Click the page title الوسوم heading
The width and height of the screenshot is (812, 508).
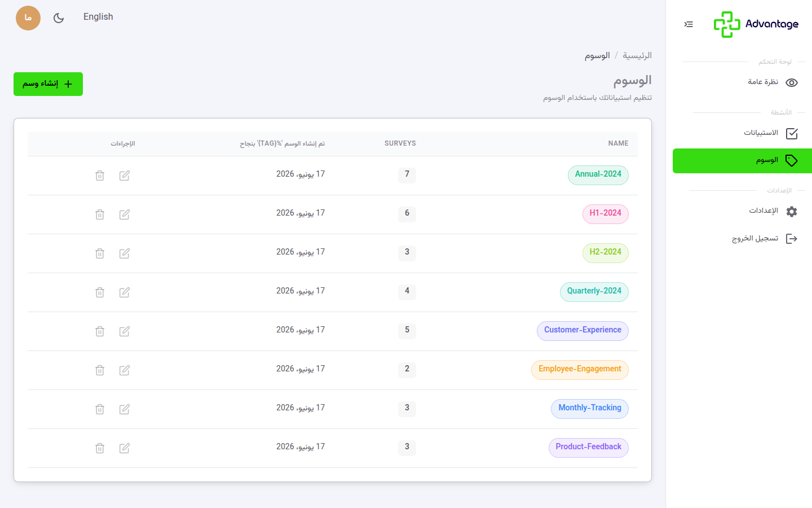tap(632, 81)
